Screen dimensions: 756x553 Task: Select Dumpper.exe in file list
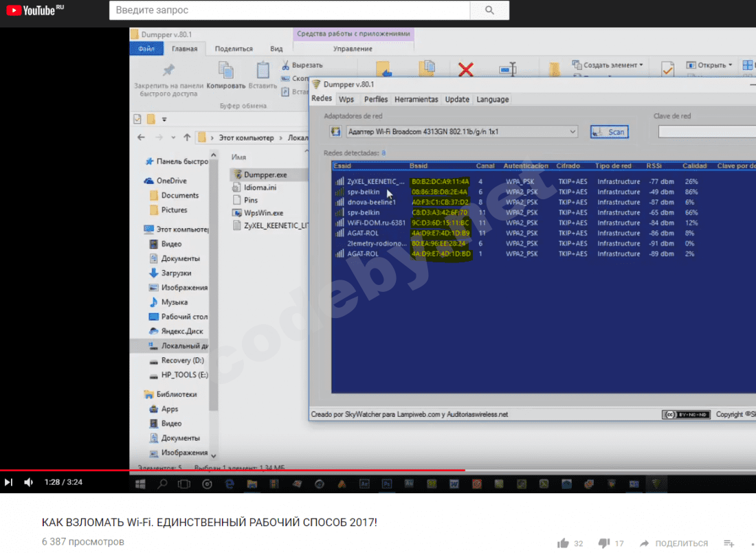pos(265,174)
